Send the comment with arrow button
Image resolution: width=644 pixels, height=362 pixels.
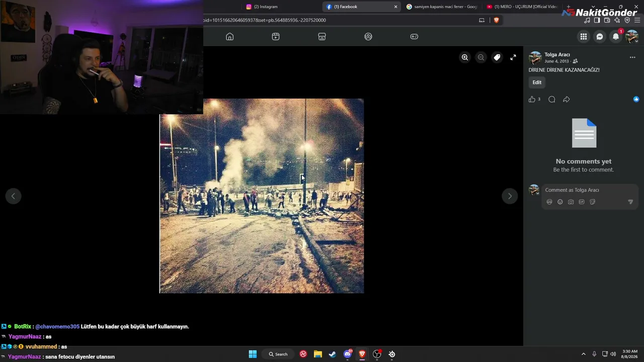coord(630,202)
